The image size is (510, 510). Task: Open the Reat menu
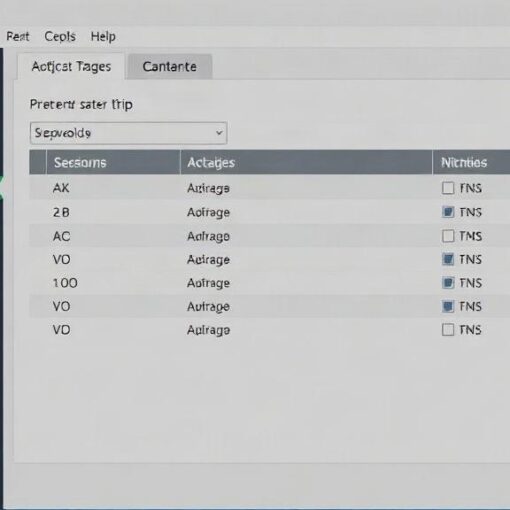18,36
